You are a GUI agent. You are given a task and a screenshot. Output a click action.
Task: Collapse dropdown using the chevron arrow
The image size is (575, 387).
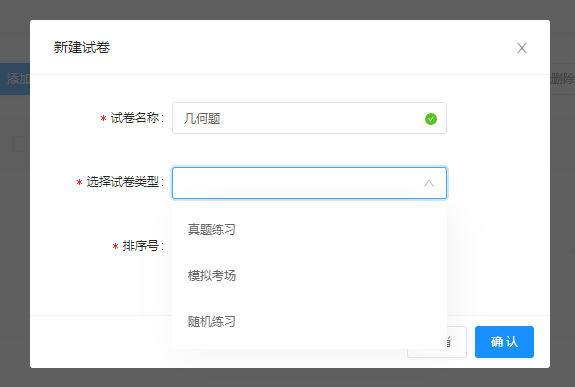coord(429,183)
